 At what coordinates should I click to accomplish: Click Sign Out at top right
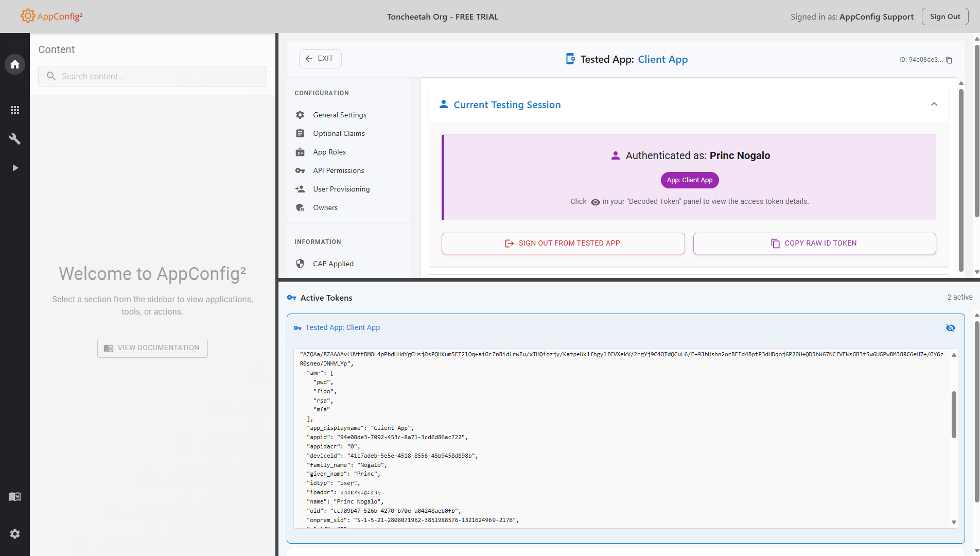pos(945,16)
